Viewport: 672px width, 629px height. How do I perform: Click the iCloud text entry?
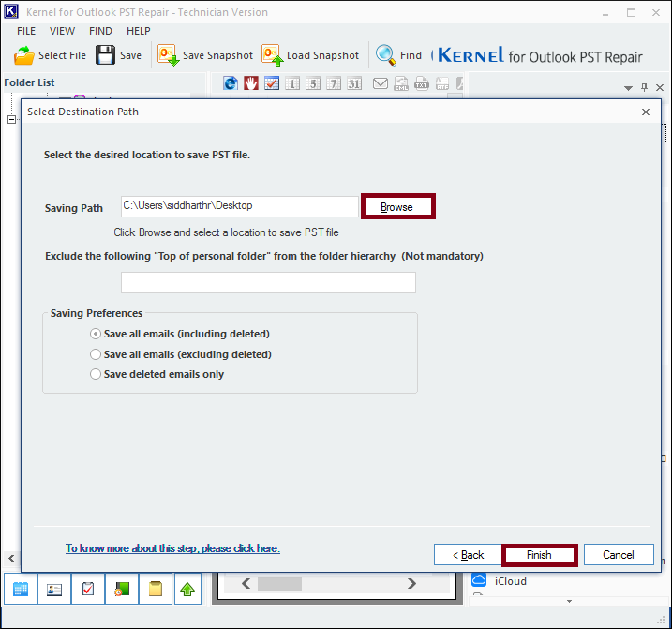pos(511,581)
